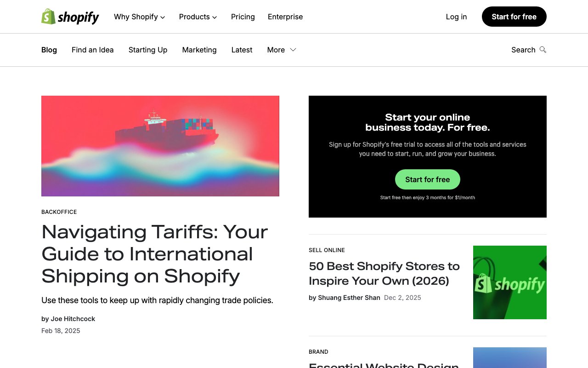This screenshot has height=368, width=588.
Task: Expand the Why Shopify menu
Action: point(139,17)
